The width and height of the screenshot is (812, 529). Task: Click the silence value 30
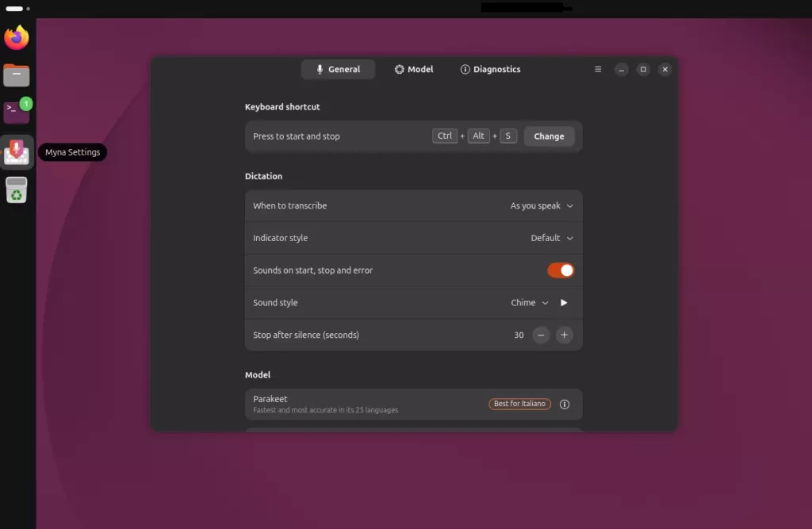click(519, 335)
